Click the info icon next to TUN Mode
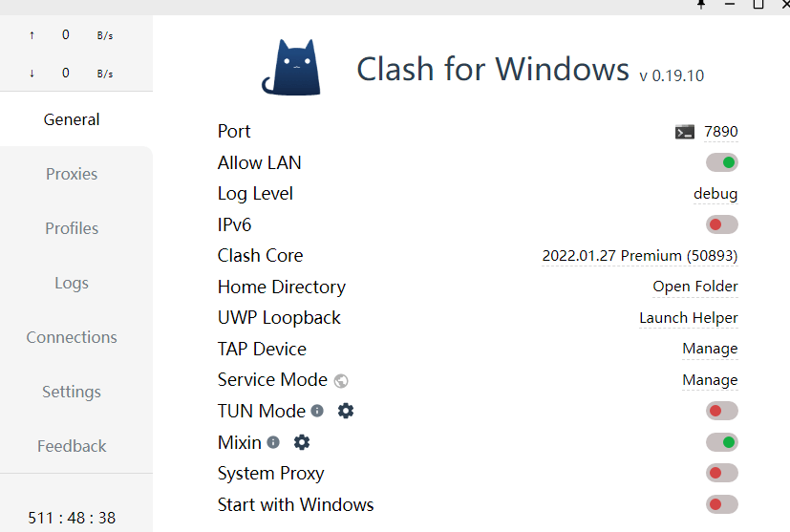Viewport: 790px width, 532px height. pyautogui.click(x=317, y=411)
